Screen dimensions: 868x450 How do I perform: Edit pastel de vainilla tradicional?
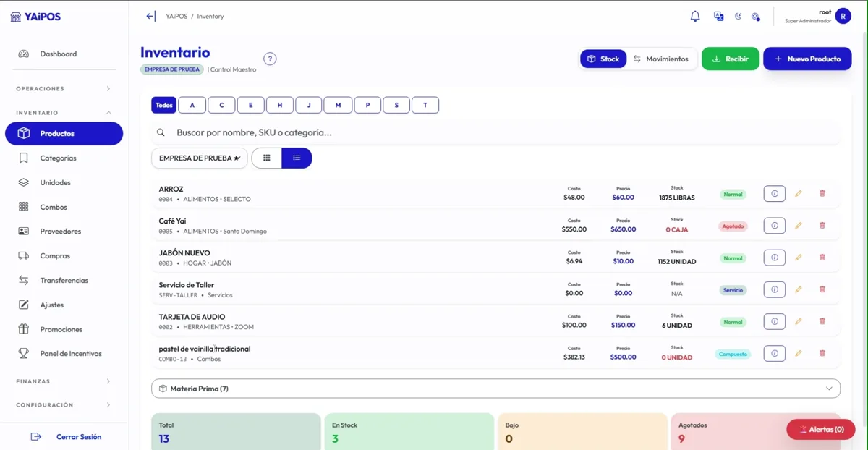[x=799, y=353]
